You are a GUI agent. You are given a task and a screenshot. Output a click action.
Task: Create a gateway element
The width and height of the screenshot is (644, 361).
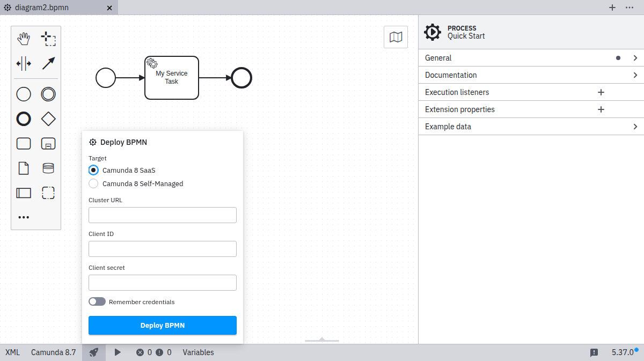click(x=48, y=119)
